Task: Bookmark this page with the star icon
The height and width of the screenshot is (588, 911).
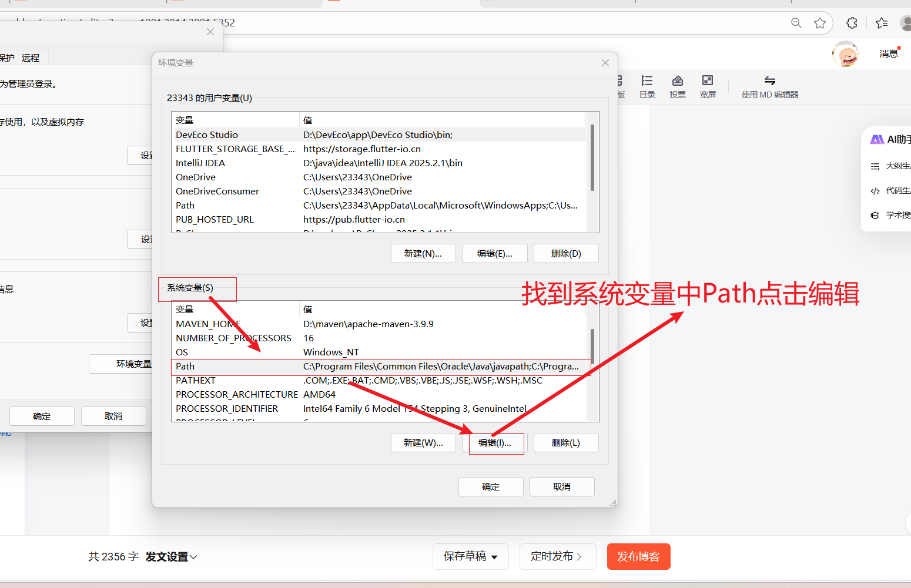Action: point(820,23)
